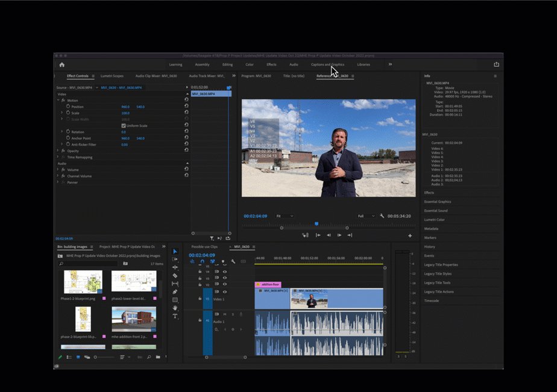Click the Home icon

click(62, 64)
